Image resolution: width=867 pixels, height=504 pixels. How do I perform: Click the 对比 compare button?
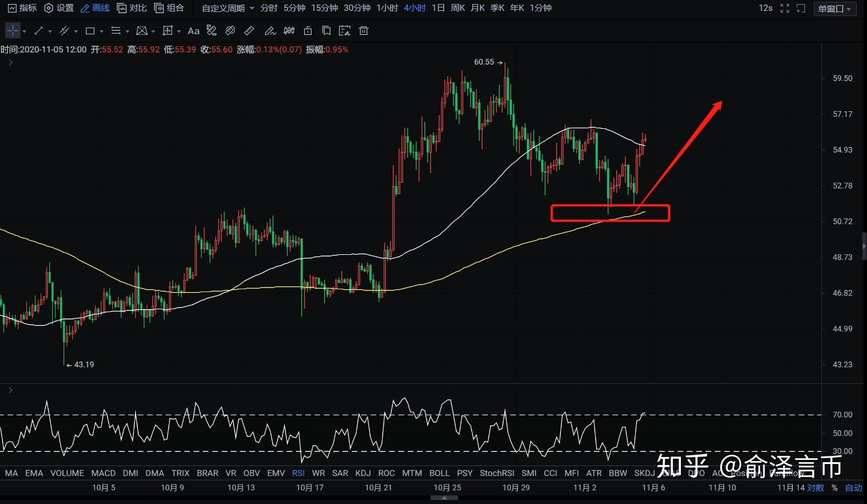pos(132,8)
